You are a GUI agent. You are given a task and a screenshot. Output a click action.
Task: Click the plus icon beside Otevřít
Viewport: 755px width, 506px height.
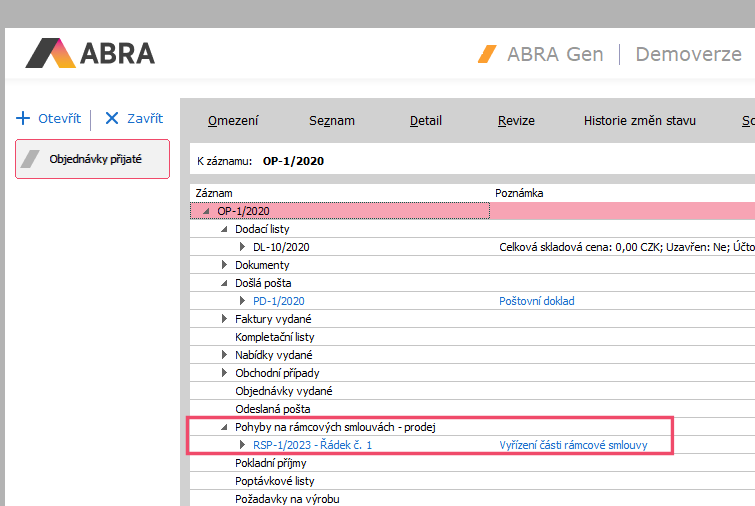tap(23, 118)
